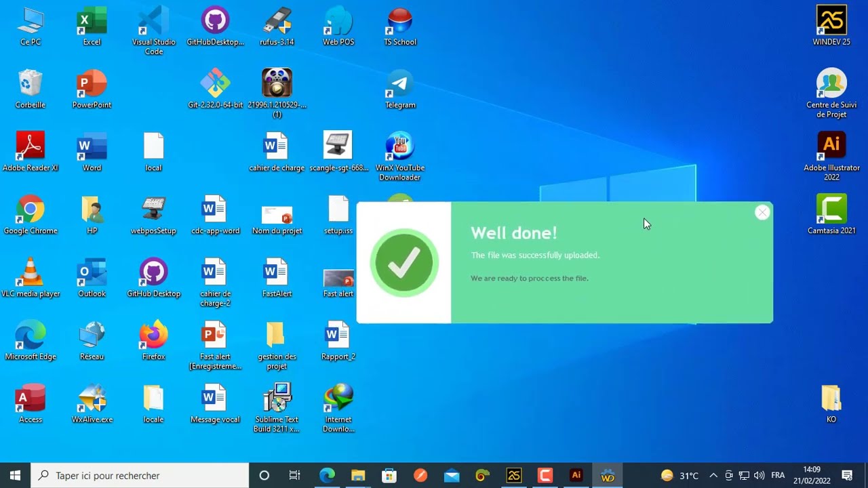This screenshot has height=488, width=868.
Task: Open Microsoft Store from the taskbar
Action: (389, 475)
